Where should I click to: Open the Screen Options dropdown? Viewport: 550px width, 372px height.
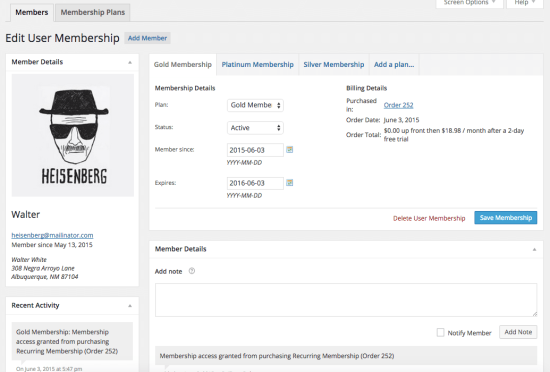coord(469,3)
